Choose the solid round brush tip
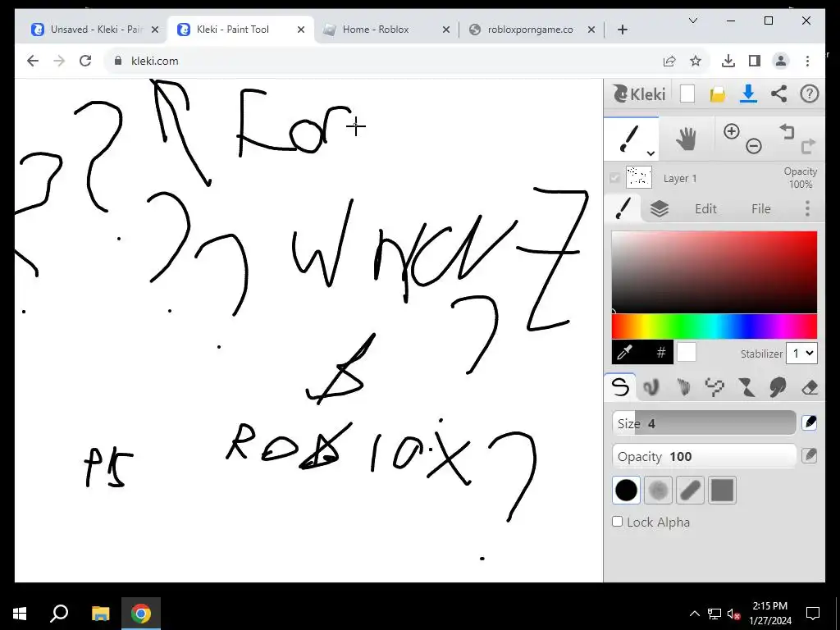840x630 pixels. click(x=626, y=491)
